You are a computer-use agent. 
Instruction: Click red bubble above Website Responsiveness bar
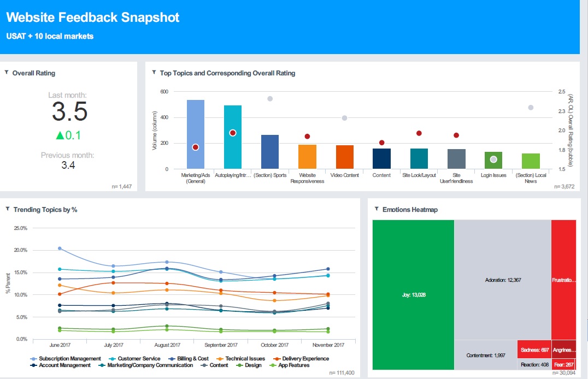pos(307,137)
